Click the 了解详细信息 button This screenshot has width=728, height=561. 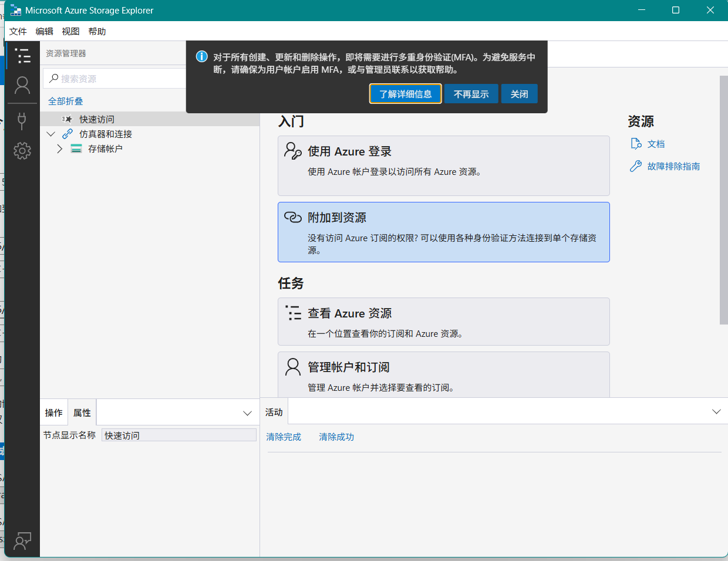click(405, 94)
